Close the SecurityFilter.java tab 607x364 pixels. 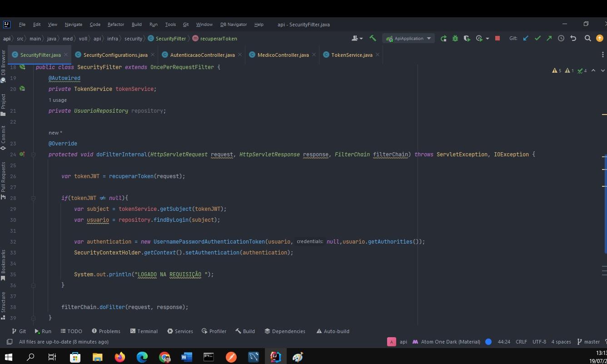pyautogui.click(x=66, y=55)
